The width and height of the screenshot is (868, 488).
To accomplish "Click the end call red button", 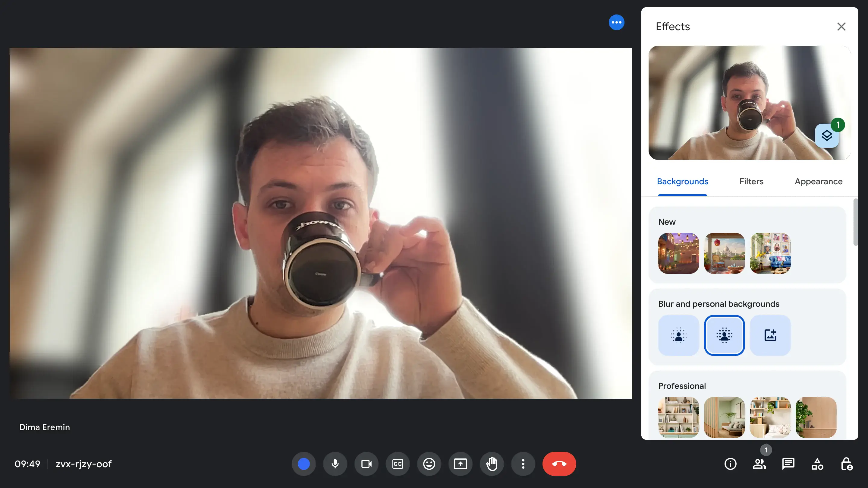I will (559, 464).
